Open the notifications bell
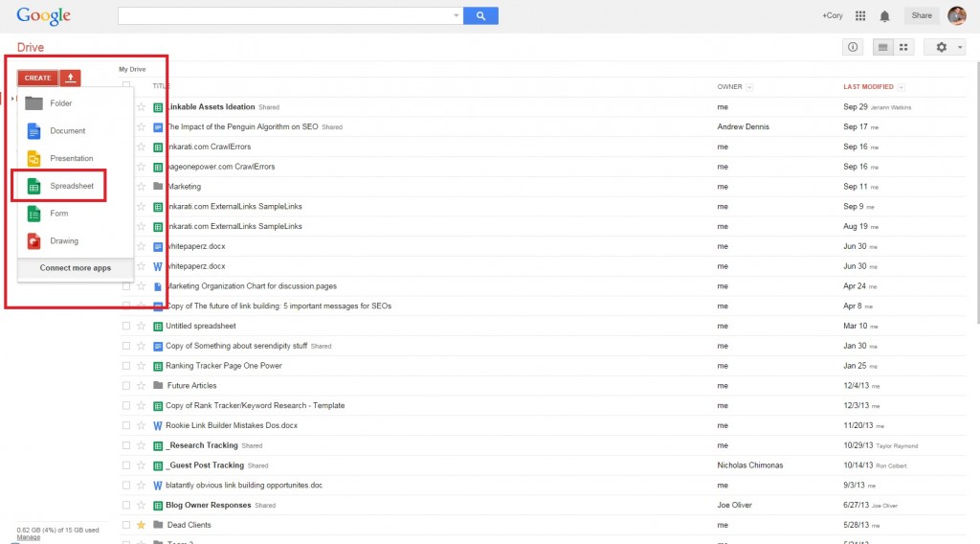980x544 pixels. tap(884, 16)
